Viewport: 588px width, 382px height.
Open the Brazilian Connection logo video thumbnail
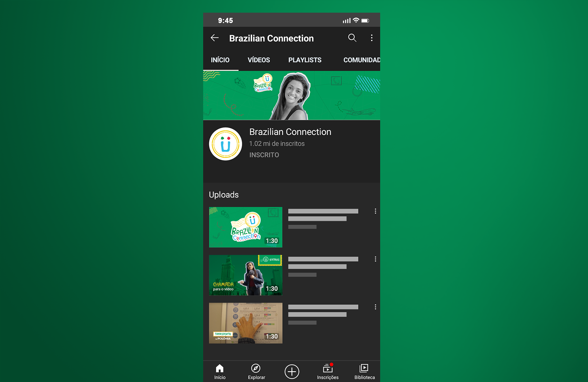[245, 227]
